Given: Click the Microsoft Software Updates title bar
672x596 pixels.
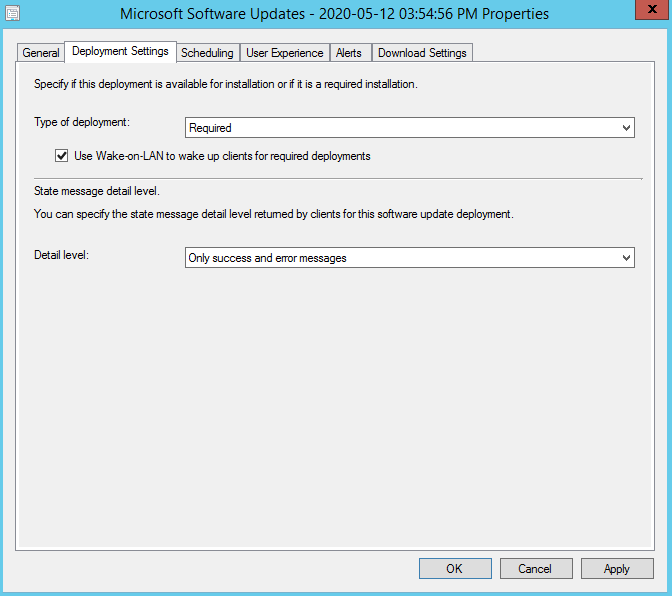Looking at the screenshot, I should (334, 15).
